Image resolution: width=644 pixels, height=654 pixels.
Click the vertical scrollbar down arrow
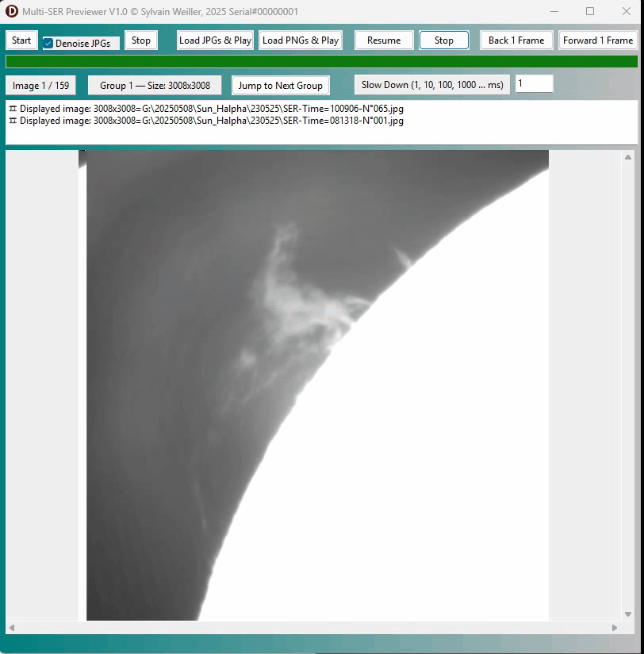(628, 614)
